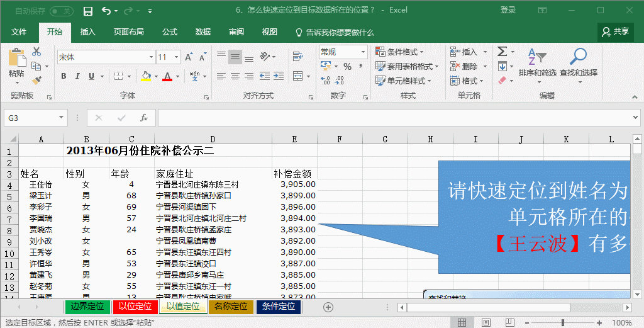Switch to the 页面布局 tab
Viewport: 644px width, 328px height.
tap(129, 32)
